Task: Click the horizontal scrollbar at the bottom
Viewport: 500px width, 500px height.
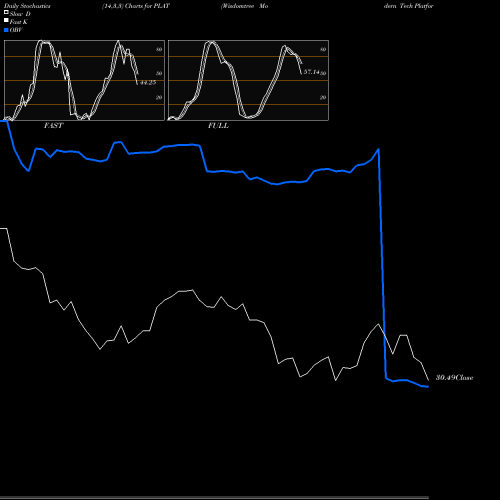Action: (214, 497)
